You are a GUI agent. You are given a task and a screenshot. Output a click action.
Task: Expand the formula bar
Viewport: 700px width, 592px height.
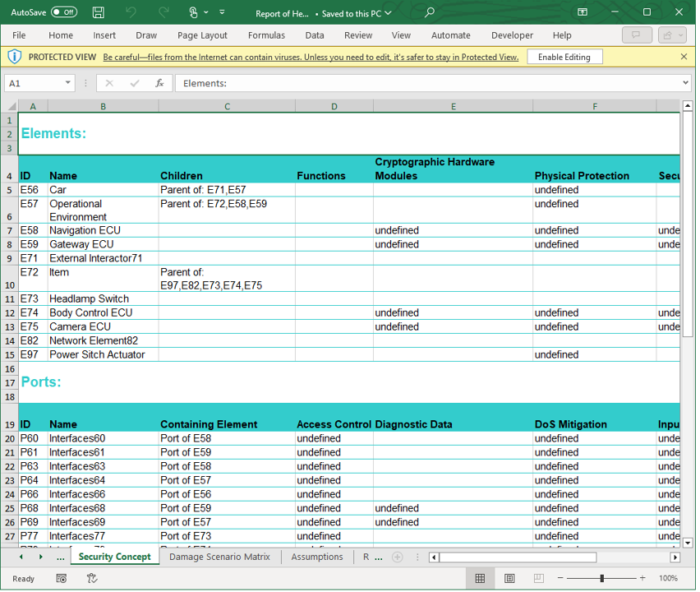685,83
